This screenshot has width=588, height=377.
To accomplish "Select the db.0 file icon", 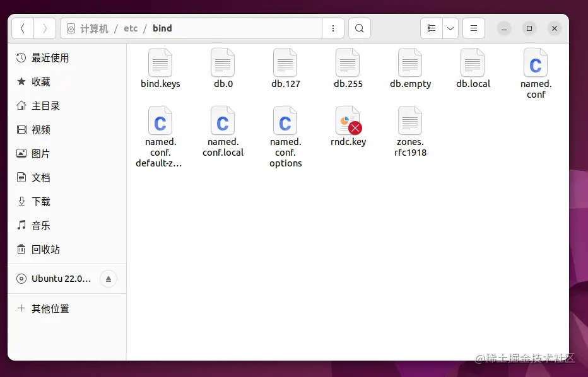I will coord(223,62).
